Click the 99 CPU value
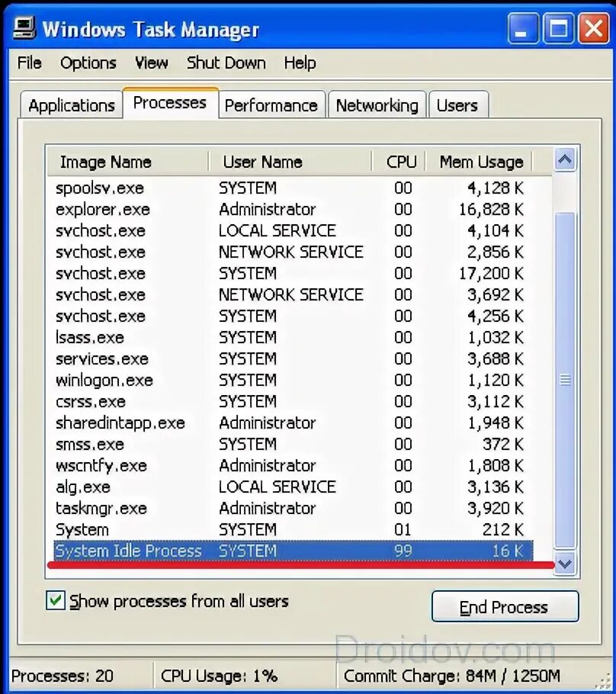 (x=403, y=551)
